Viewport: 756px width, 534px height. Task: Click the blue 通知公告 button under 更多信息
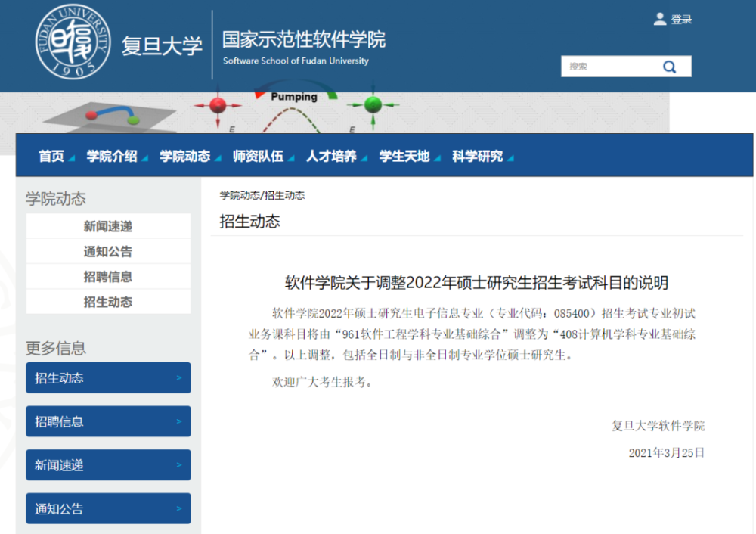click(x=108, y=509)
